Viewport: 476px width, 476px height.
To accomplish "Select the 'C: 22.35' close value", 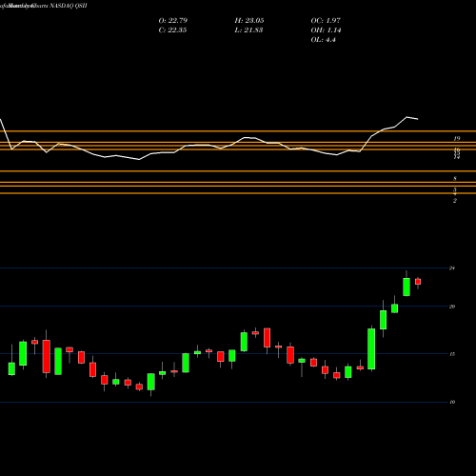I will coord(172,30).
